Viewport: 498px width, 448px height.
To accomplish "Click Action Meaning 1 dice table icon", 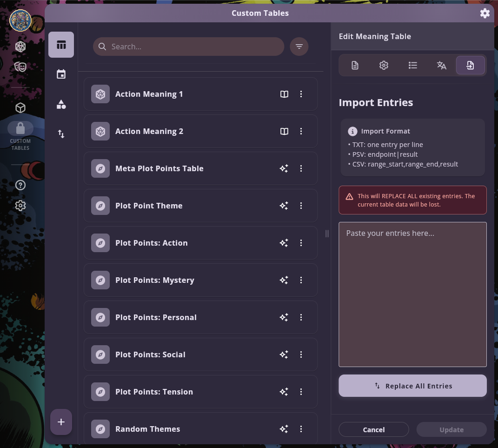I will 100,94.
